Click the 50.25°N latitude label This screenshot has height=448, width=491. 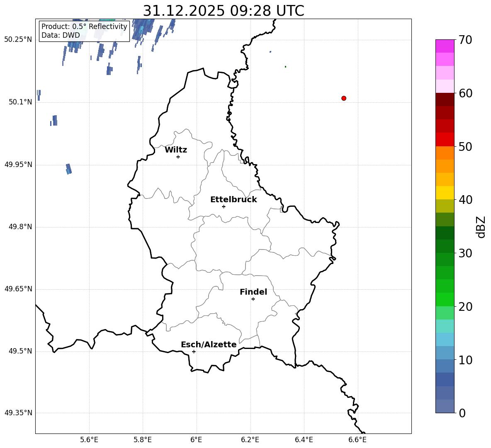pos(18,40)
